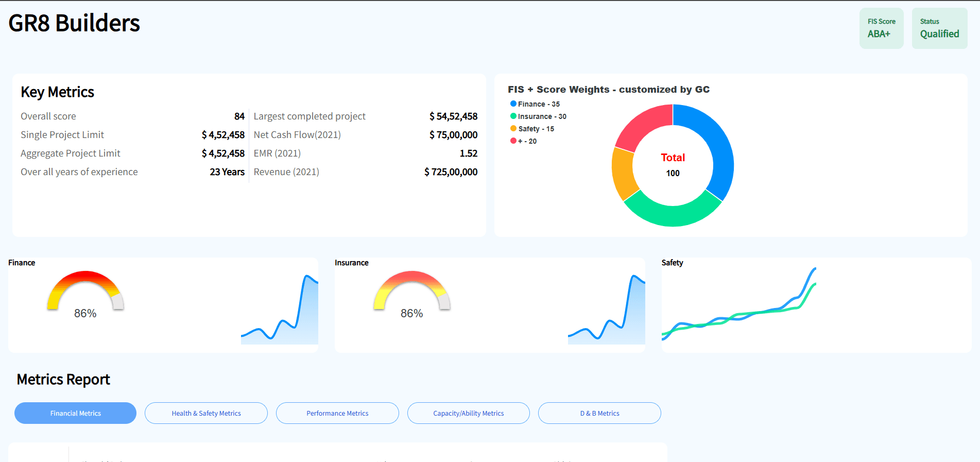Click the Total 100 donut center label

point(673,165)
